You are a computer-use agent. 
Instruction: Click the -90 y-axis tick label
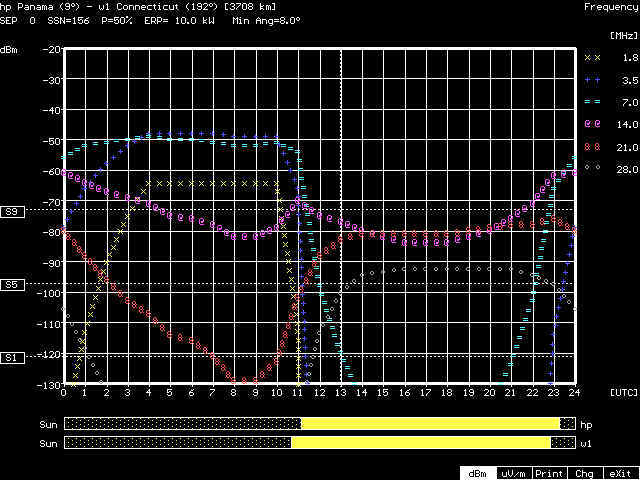click(x=52, y=262)
